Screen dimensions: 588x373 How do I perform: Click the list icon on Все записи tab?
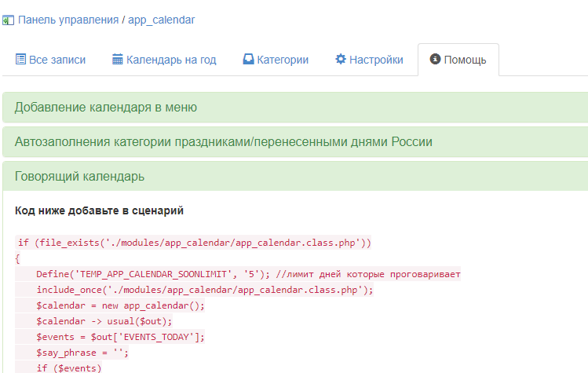(x=20, y=60)
